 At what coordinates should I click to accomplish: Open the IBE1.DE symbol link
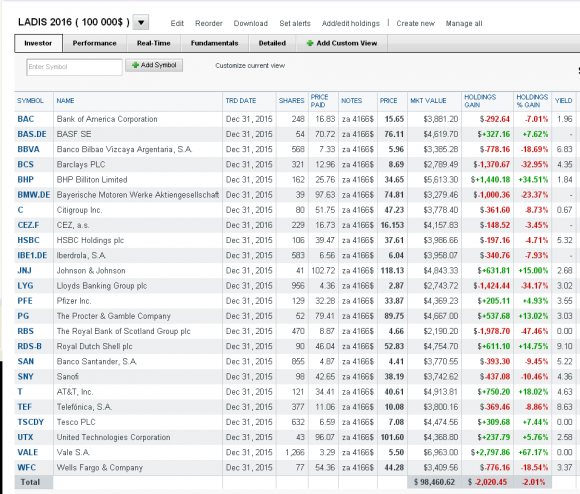(32, 256)
